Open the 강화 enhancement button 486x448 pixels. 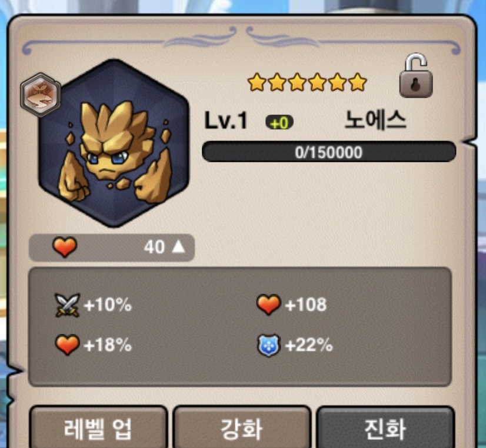pos(242,427)
